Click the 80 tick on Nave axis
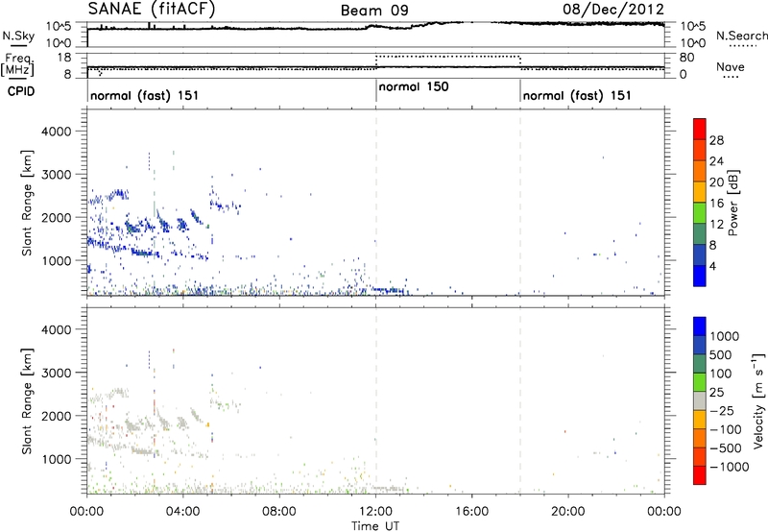The width and height of the screenshot is (768, 532). point(686,58)
